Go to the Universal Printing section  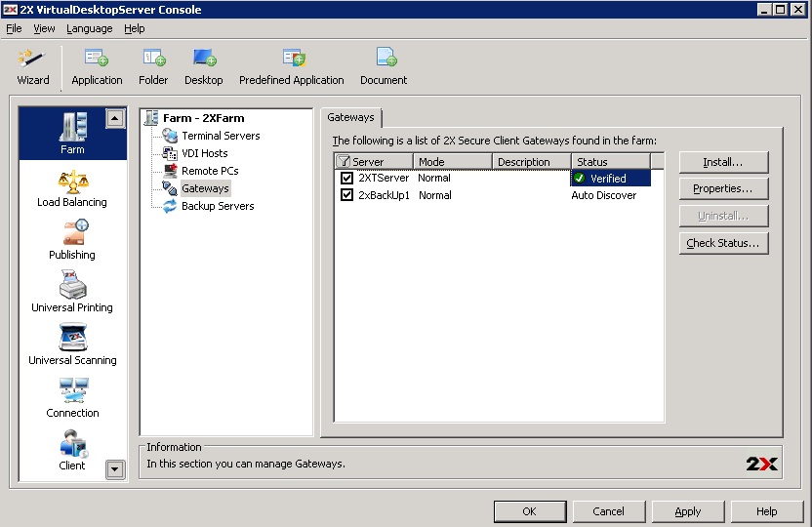click(72, 292)
